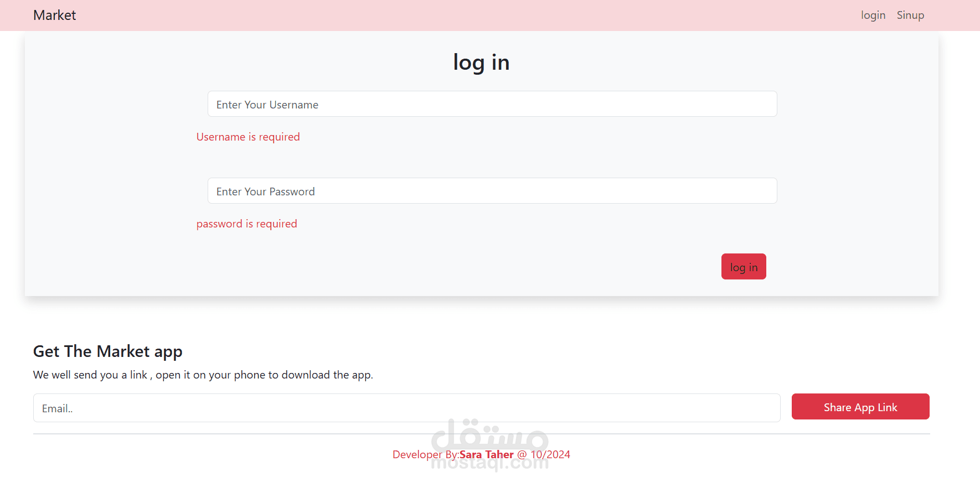Focus the Enter Your Password field
This screenshot has height=482, width=980.
492,191
